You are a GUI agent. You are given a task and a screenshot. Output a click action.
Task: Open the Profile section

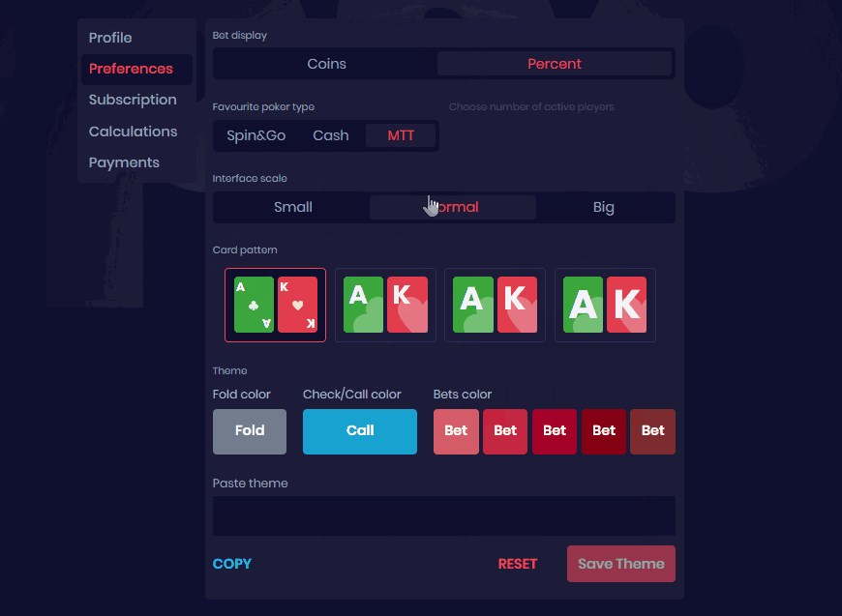pyautogui.click(x=110, y=37)
